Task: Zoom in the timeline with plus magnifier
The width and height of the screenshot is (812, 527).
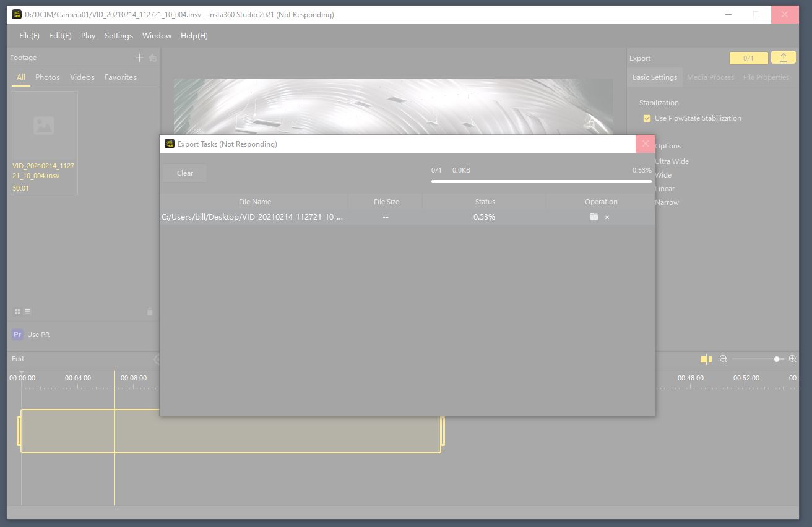Action: [x=793, y=359]
